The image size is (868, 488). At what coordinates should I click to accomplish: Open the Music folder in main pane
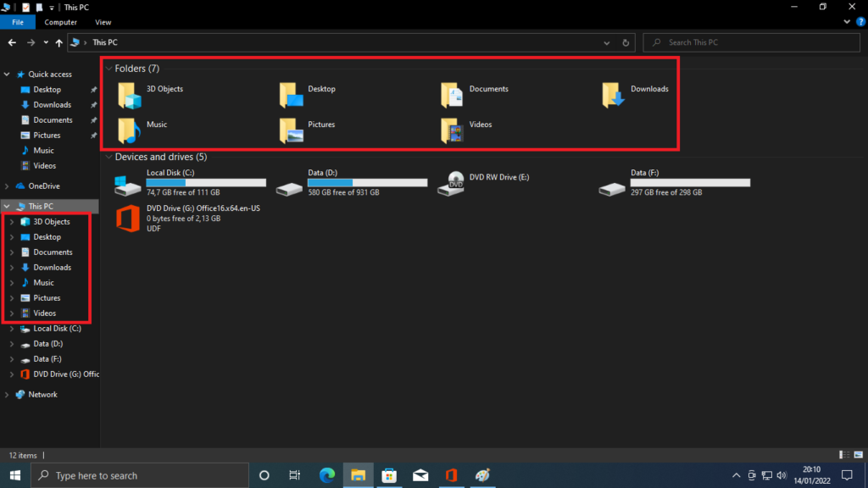coord(130,130)
